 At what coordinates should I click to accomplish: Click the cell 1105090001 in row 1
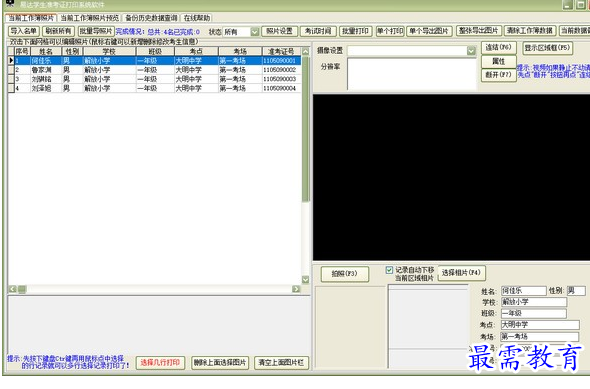tap(281, 61)
